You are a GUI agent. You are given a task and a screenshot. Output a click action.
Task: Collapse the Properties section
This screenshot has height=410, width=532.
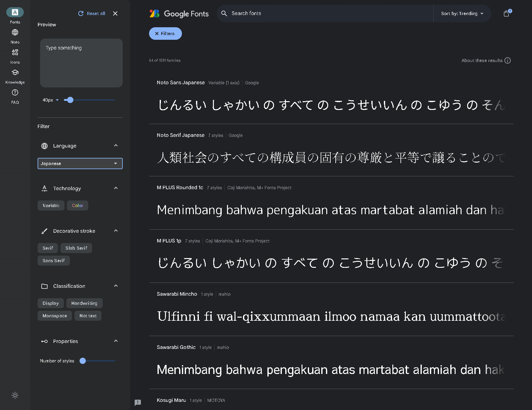[x=116, y=341]
